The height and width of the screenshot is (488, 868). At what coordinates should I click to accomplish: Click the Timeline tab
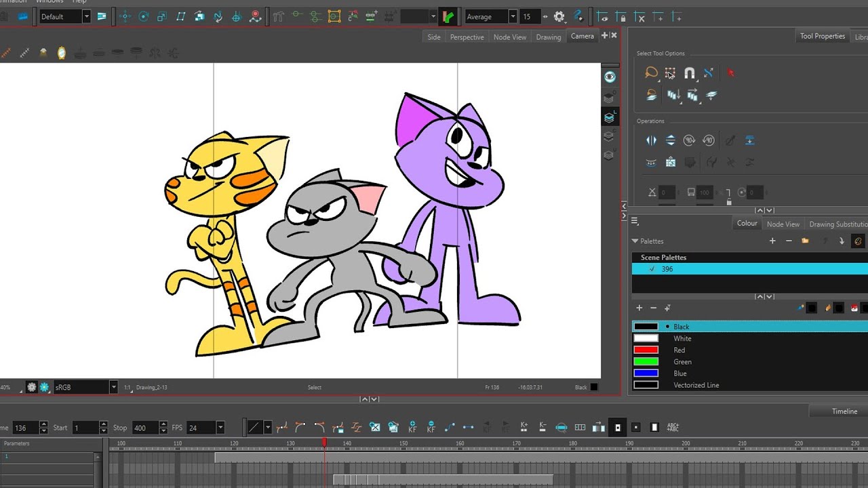pos(845,411)
